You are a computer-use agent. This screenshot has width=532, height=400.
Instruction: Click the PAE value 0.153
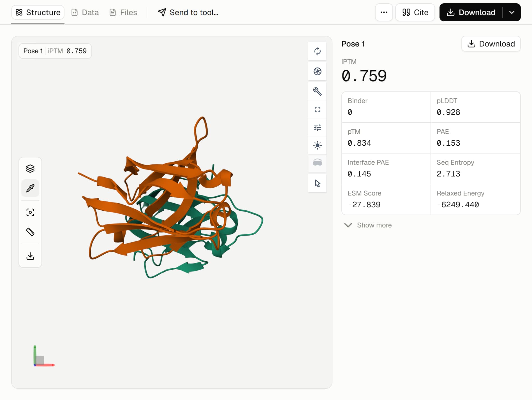click(x=448, y=143)
